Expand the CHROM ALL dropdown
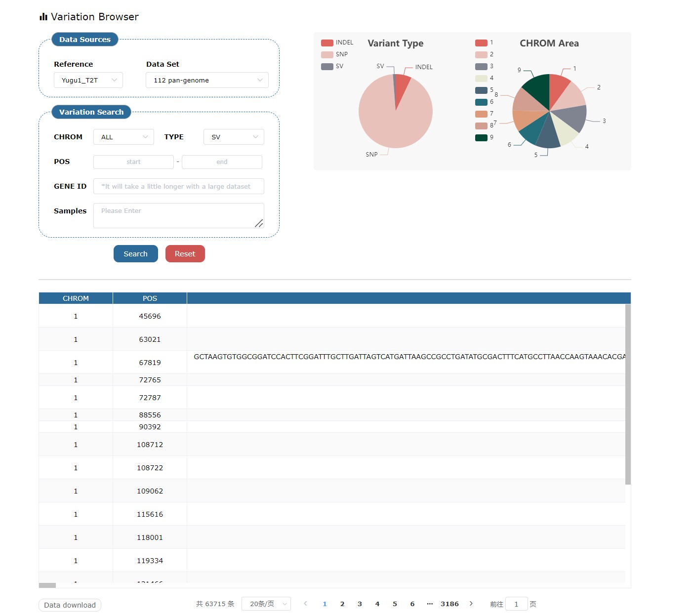 point(123,137)
